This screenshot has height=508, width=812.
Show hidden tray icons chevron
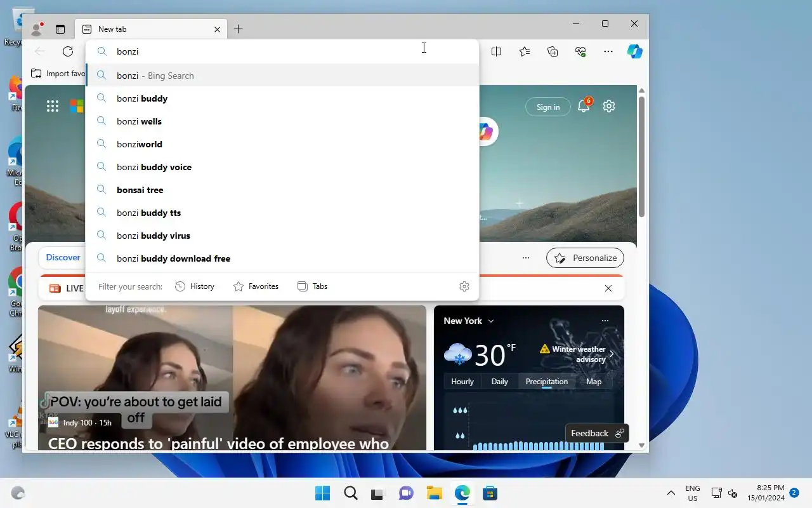pyautogui.click(x=671, y=493)
